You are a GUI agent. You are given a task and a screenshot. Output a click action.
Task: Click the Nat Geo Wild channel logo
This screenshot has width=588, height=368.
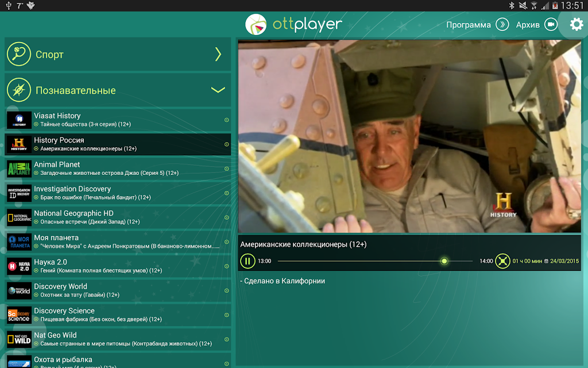click(x=19, y=339)
